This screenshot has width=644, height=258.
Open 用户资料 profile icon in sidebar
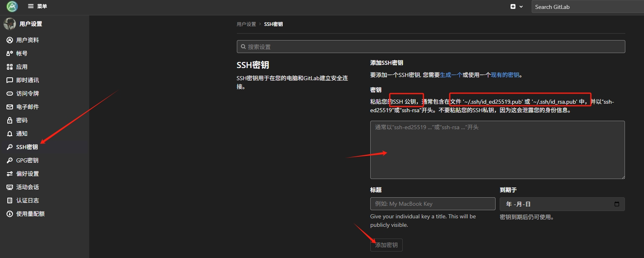[x=10, y=40]
